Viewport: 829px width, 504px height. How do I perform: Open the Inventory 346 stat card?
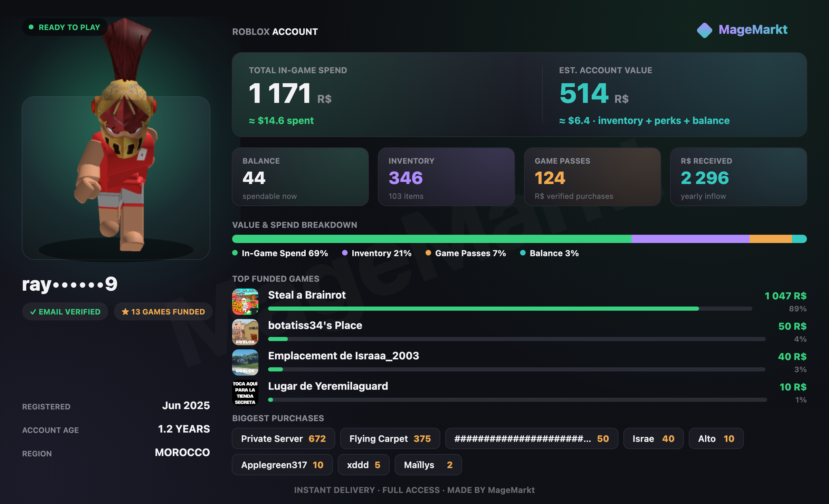[447, 177]
